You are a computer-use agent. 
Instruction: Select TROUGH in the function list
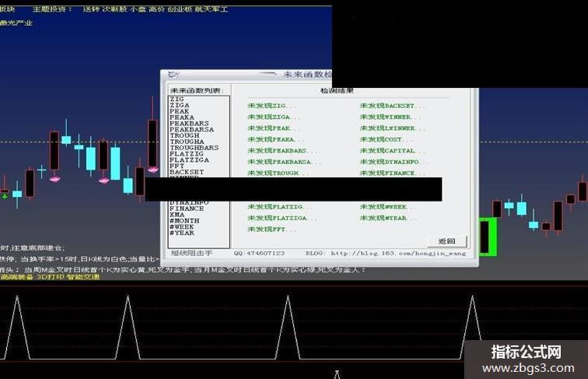point(185,136)
